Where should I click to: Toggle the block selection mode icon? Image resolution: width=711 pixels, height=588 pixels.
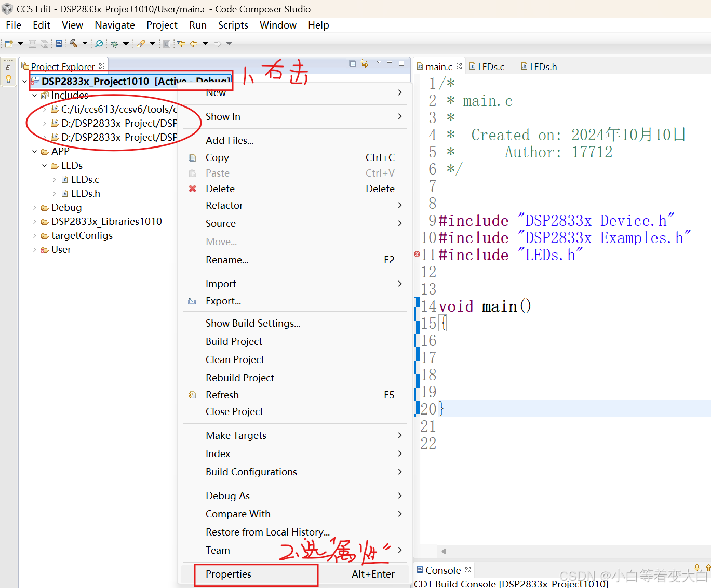tap(167, 44)
